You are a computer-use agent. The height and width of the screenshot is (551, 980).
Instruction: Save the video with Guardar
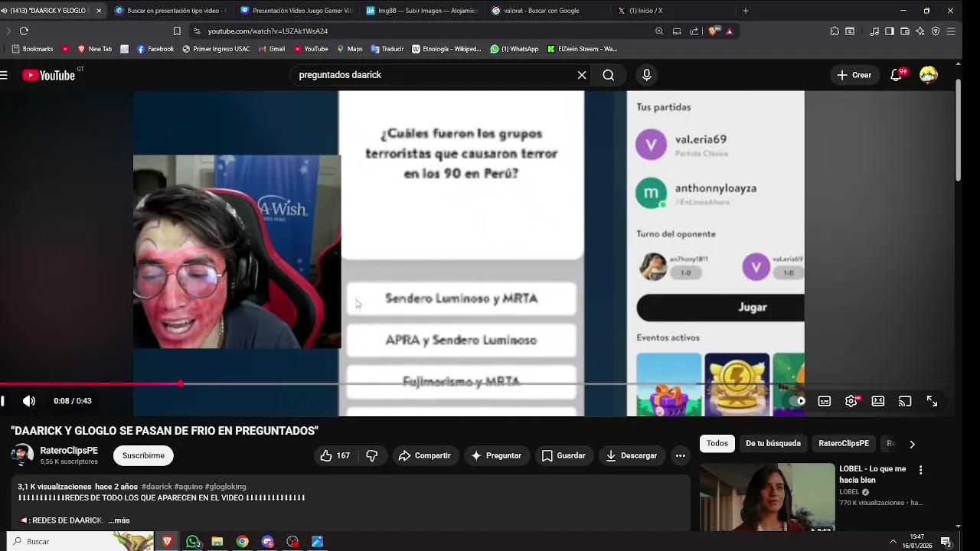click(x=563, y=455)
